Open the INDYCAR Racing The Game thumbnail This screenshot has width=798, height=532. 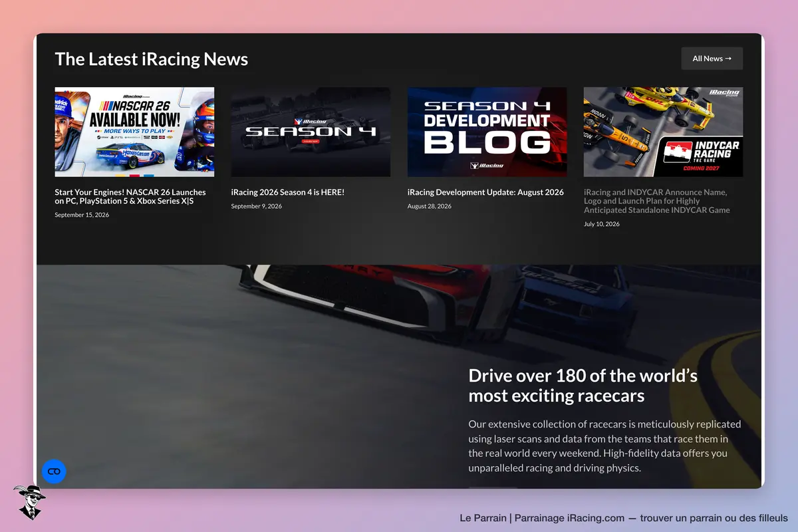click(663, 132)
